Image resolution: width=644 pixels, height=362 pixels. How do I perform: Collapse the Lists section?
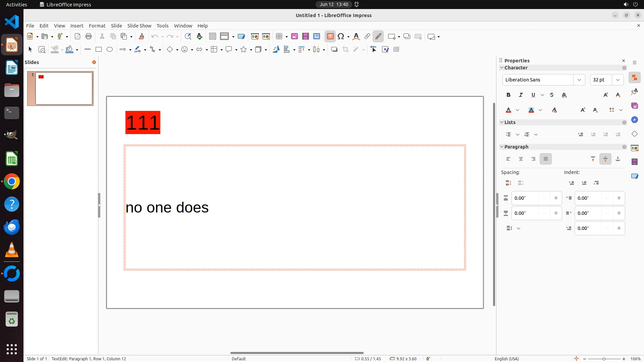coord(502,122)
